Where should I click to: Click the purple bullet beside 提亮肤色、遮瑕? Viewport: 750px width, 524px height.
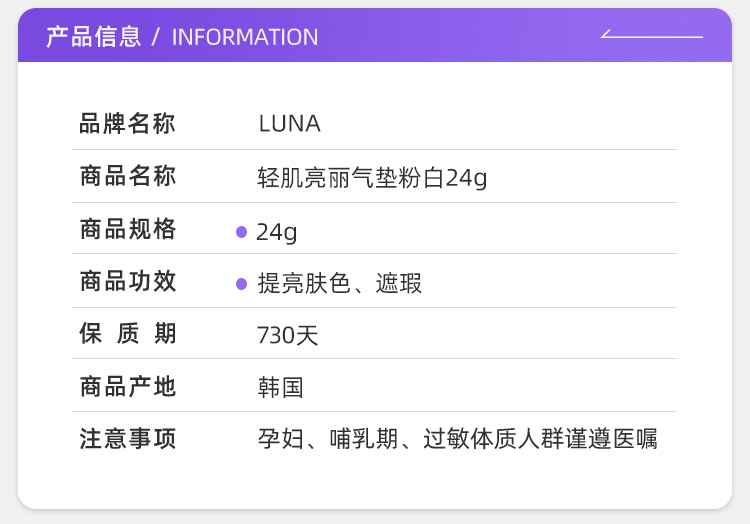tap(241, 284)
